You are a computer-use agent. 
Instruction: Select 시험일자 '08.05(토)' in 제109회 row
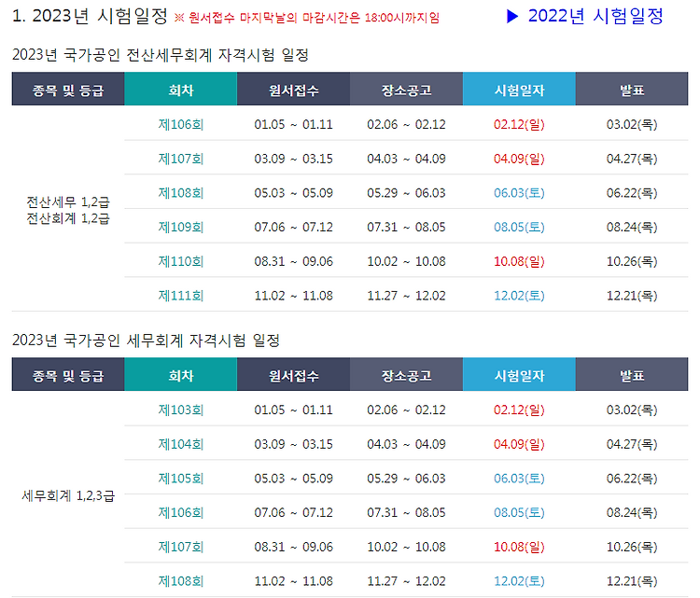519,227
